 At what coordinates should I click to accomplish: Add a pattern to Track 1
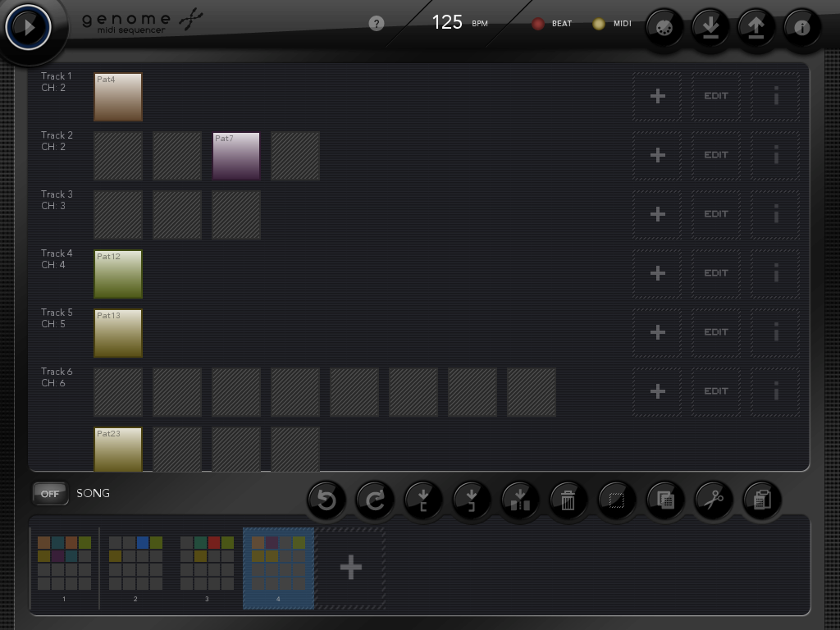[x=657, y=97]
